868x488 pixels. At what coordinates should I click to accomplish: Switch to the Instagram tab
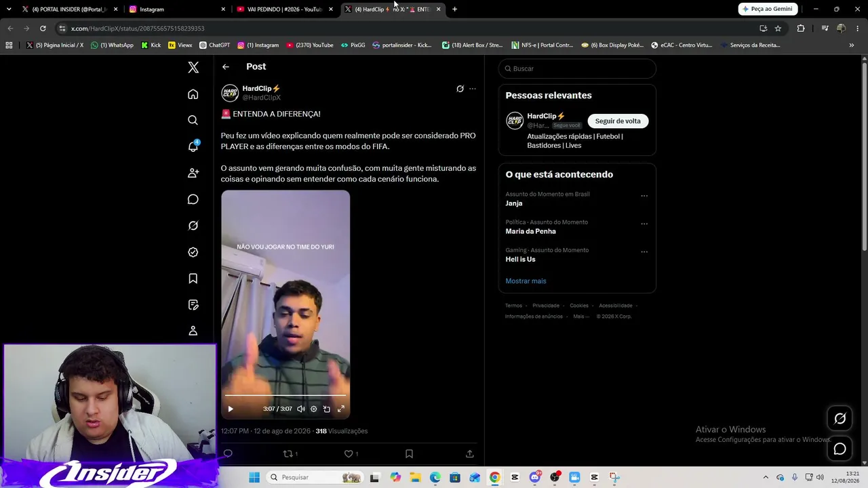(x=177, y=9)
